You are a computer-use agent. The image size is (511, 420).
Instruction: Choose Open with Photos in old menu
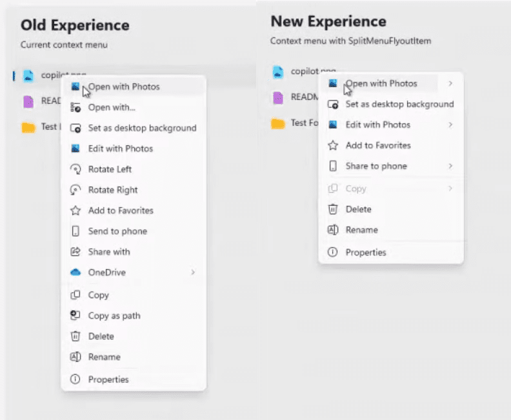tap(134, 86)
